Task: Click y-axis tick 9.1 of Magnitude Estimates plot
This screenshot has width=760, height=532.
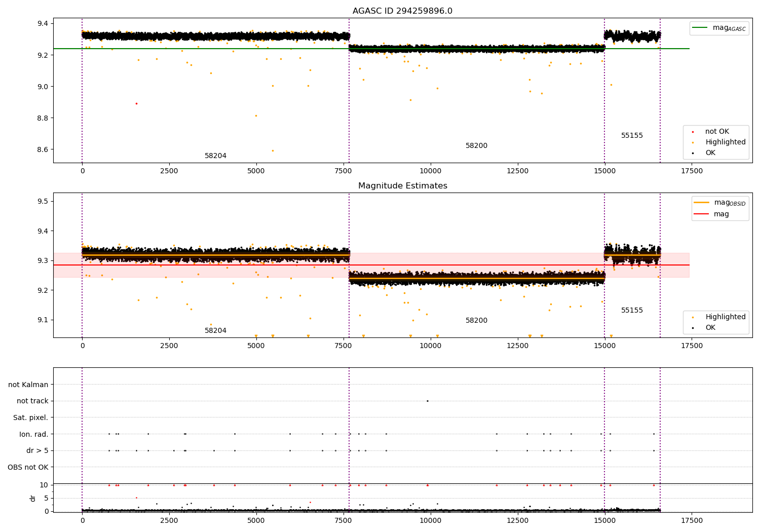Action: click(x=43, y=320)
